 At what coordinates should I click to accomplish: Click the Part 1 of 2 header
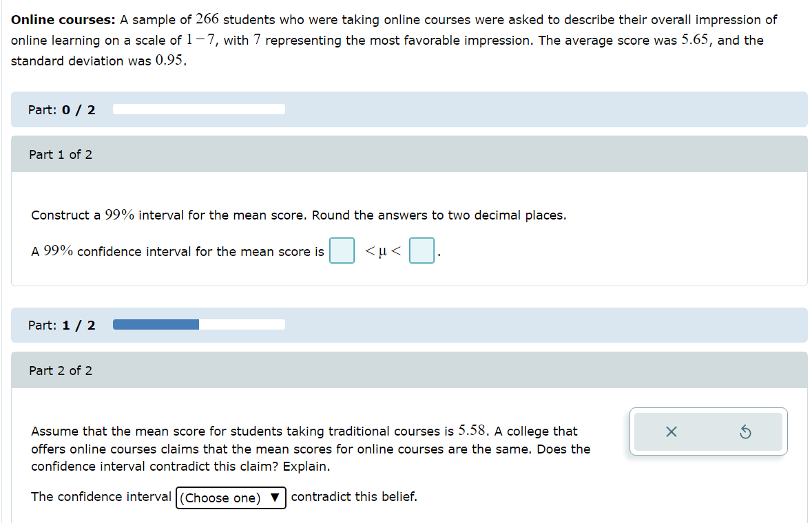[x=61, y=154]
